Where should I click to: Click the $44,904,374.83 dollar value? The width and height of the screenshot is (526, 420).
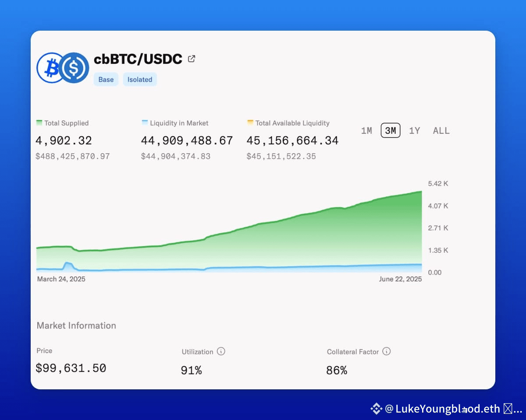pos(176,156)
